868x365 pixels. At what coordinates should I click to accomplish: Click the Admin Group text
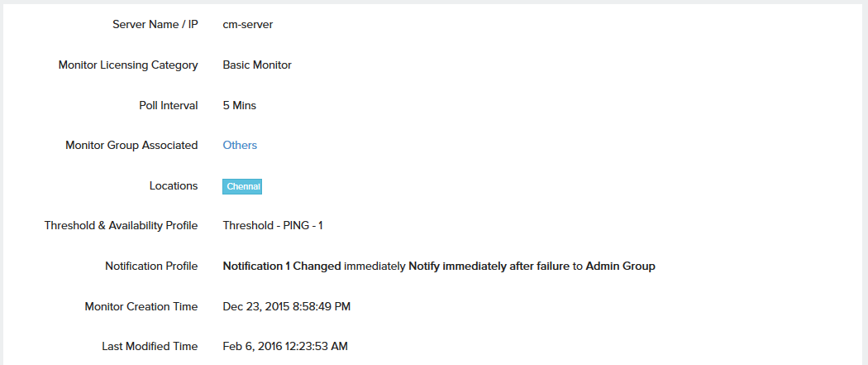tap(620, 267)
